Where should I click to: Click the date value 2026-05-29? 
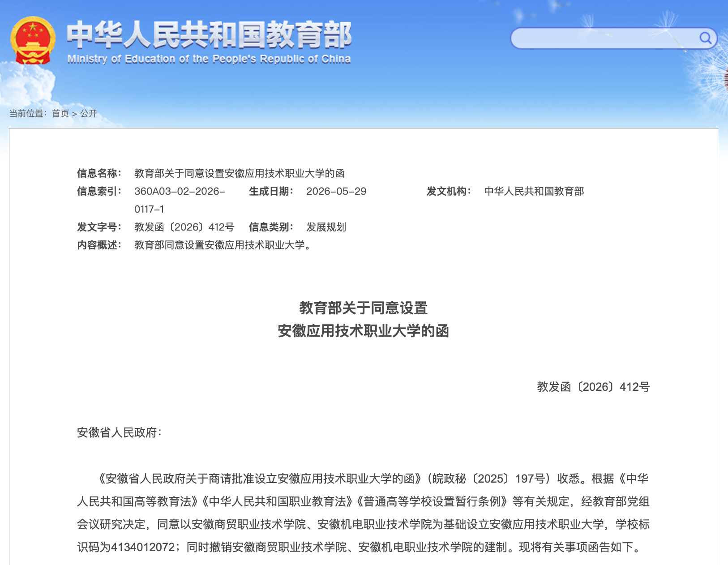point(336,191)
